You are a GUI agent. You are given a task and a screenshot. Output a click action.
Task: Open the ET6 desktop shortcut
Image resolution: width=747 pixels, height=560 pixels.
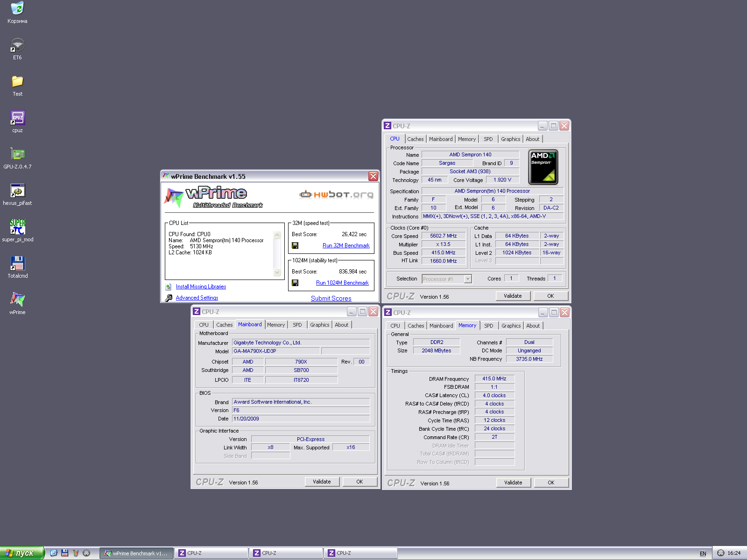(x=17, y=49)
